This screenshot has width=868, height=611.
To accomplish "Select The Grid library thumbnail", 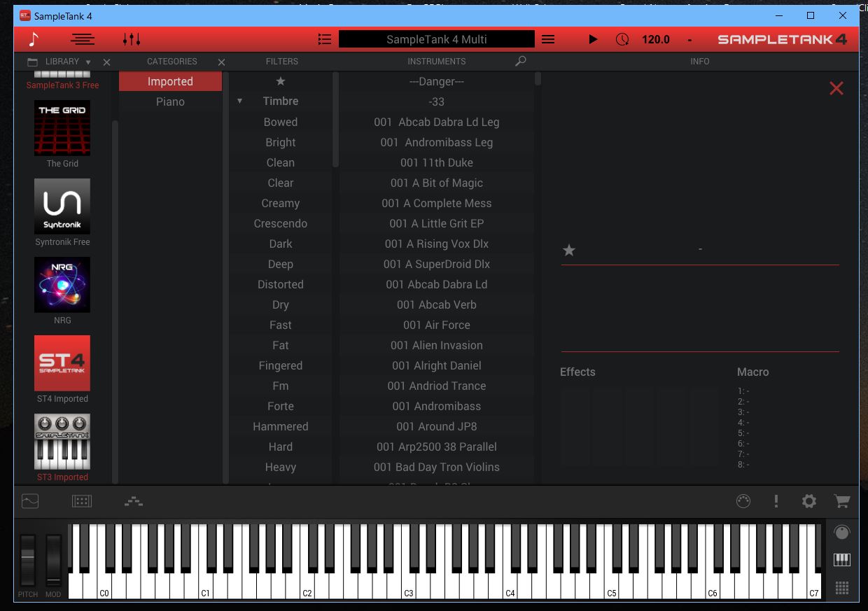I will pyautogui.click(x=62, y=128).
